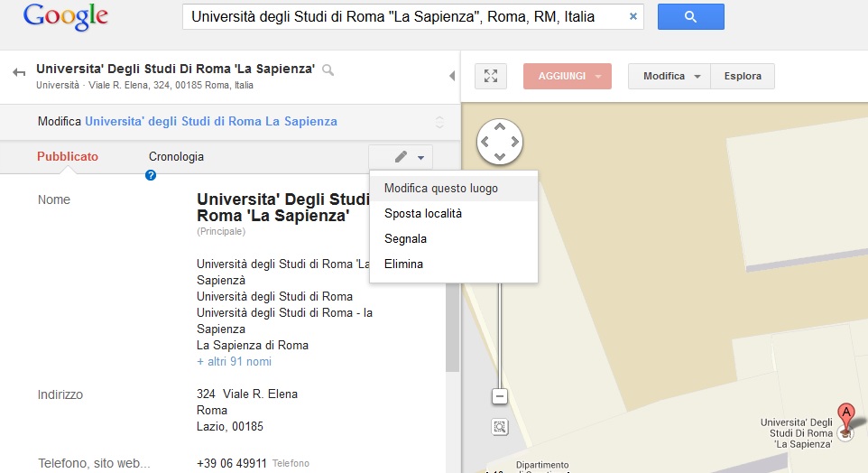
Task: Click magnifier icon next to the place title
Action: (x=328, y=70)
